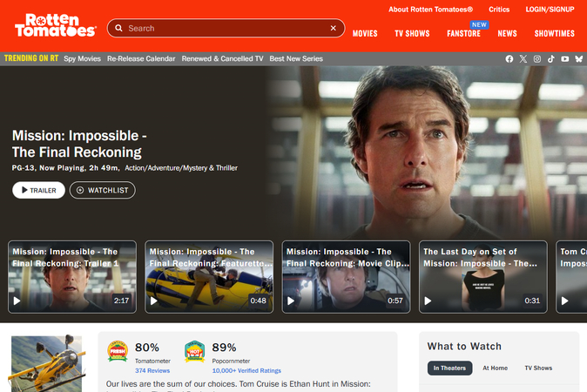
Task: Open Trailer 1 video thumbnail title
Action: point(65,258)
